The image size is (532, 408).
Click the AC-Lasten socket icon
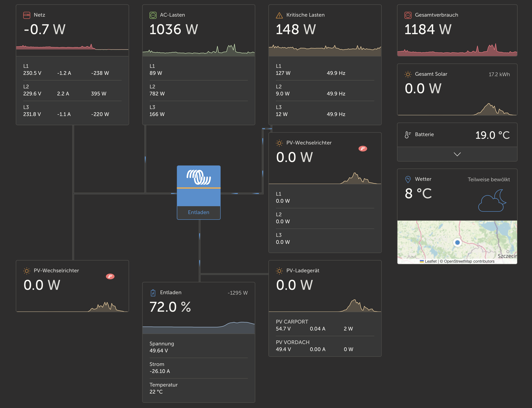[x=153, y=15]
